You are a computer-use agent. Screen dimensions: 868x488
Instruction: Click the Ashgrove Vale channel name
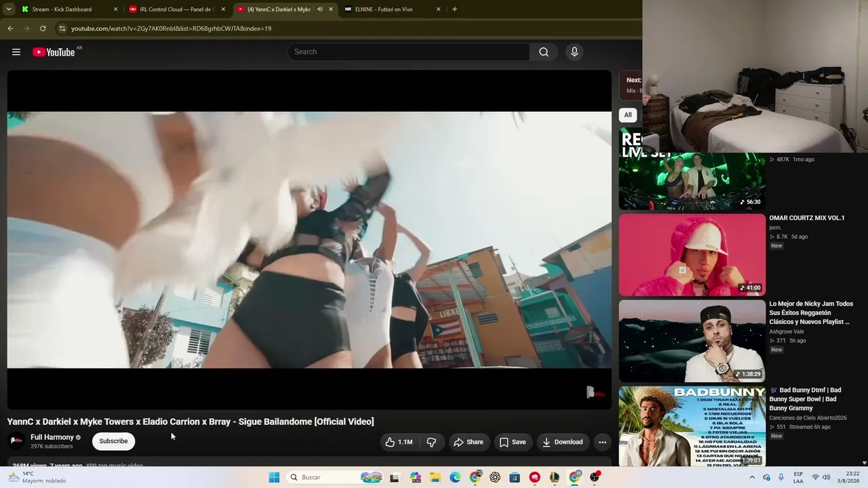[x=787, y=331]
